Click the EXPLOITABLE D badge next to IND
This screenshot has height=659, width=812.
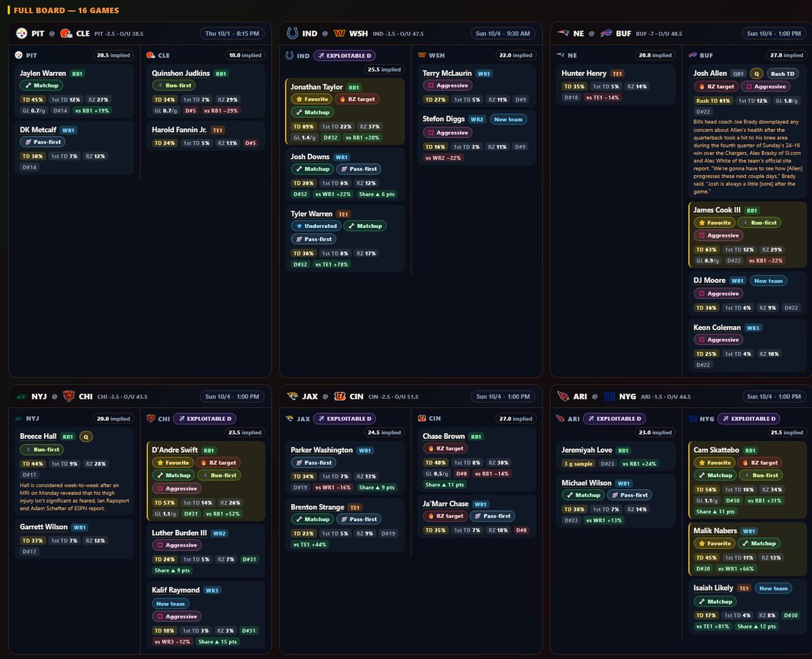click(x=344, y=55)
